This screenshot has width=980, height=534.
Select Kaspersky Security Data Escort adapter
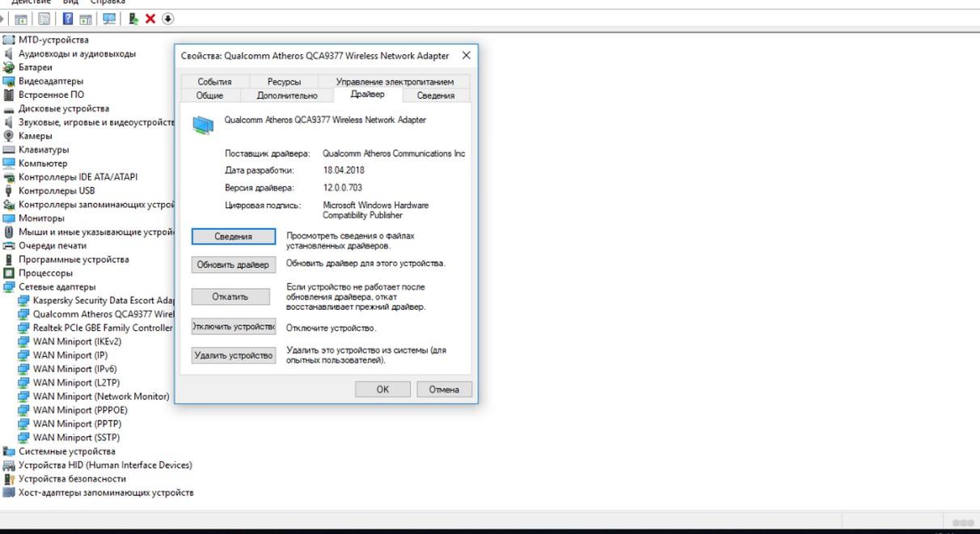pyautogui.click(x=103, y=300)
